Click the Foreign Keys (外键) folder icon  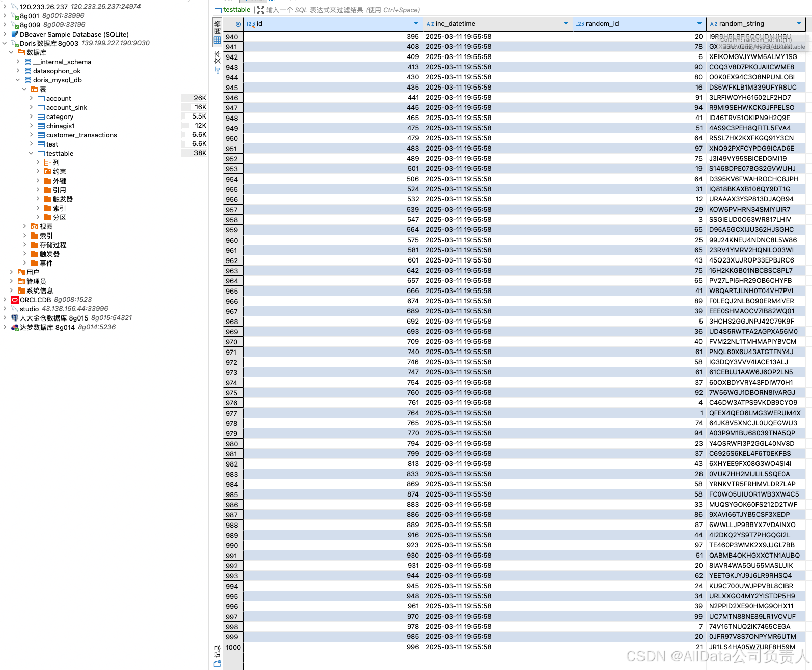pos(48,181)
